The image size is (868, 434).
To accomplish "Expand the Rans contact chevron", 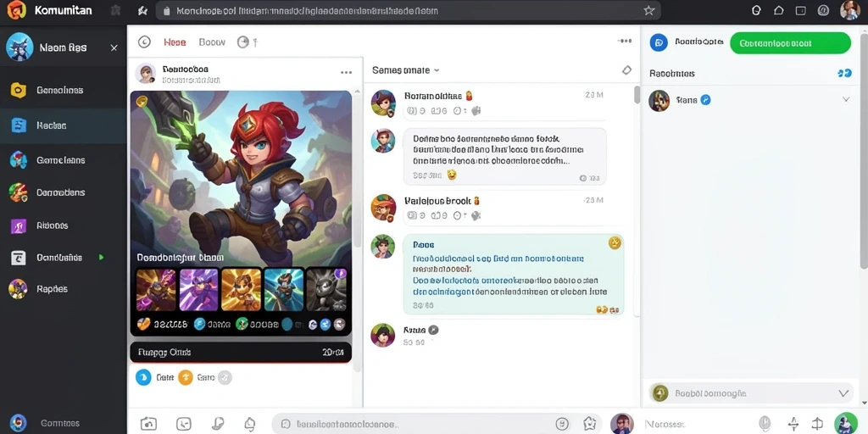I will pos(846,100).
